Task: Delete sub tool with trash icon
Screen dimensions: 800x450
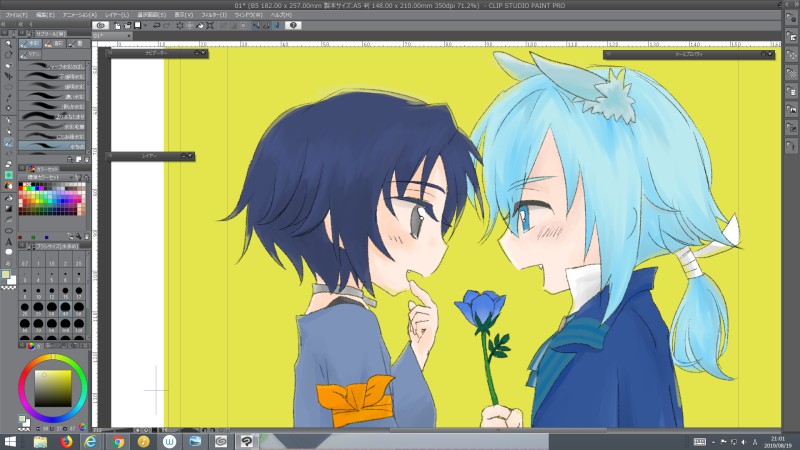Action: [86, 160]
